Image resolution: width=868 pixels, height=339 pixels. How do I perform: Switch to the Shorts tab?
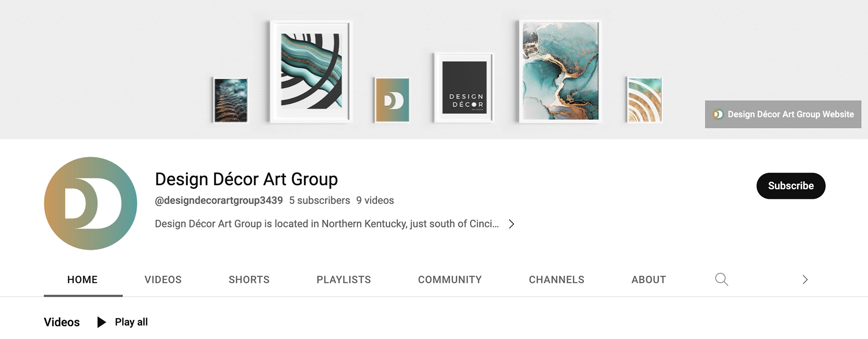pyautogui.click(x=249, y=280)
